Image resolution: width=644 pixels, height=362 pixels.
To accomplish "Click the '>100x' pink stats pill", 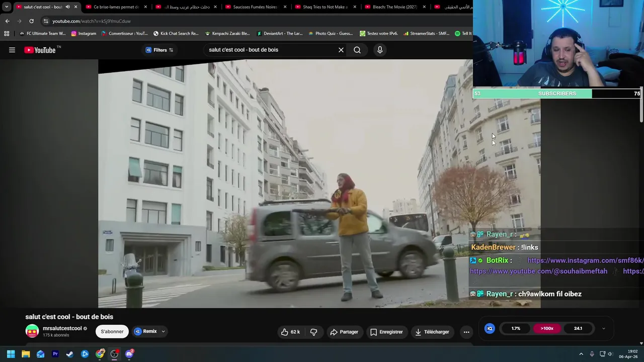I will coord(547,328).
